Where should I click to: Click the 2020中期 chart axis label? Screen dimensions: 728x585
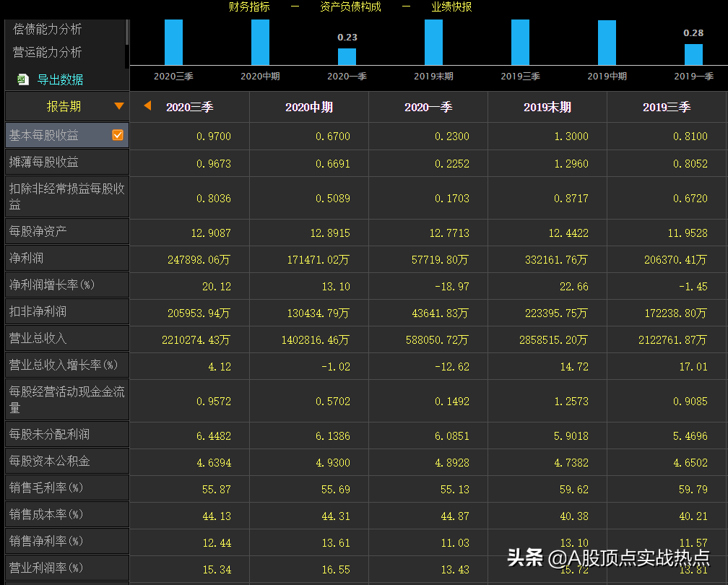(260, 76)
